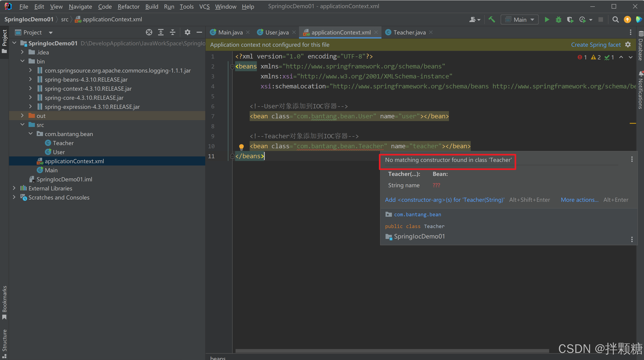
Task: Click Select Opened File target icon
Action: click(x=149, y=32)
